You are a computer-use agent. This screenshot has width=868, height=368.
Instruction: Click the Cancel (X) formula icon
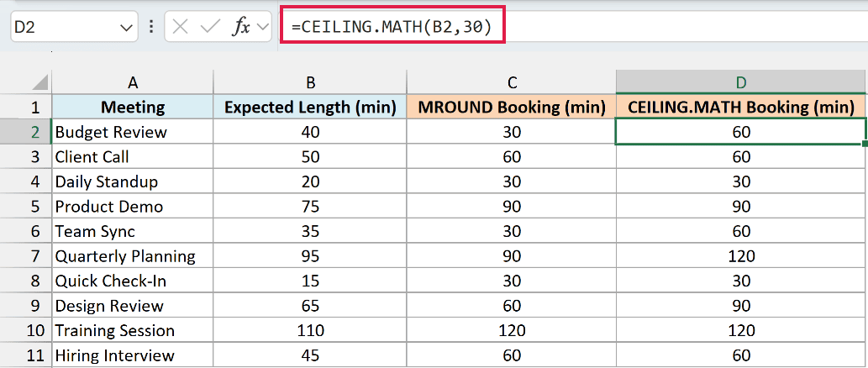click(x=180, y=27)
